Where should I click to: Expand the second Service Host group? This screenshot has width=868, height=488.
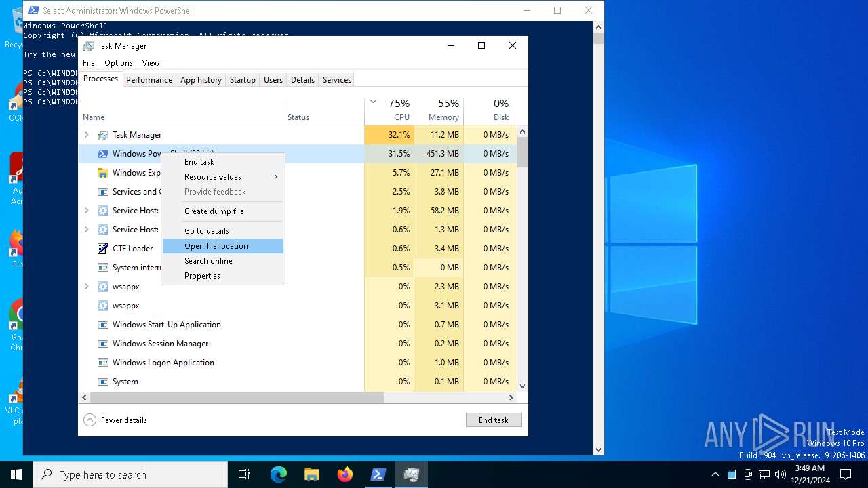coord(86,230)
